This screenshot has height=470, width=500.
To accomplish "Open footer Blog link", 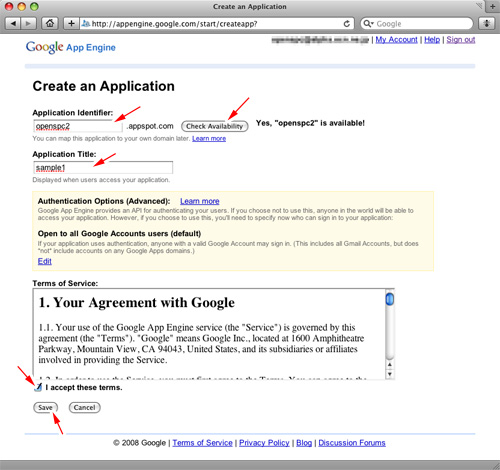I will pyautogui.click(x=304, y=443).
